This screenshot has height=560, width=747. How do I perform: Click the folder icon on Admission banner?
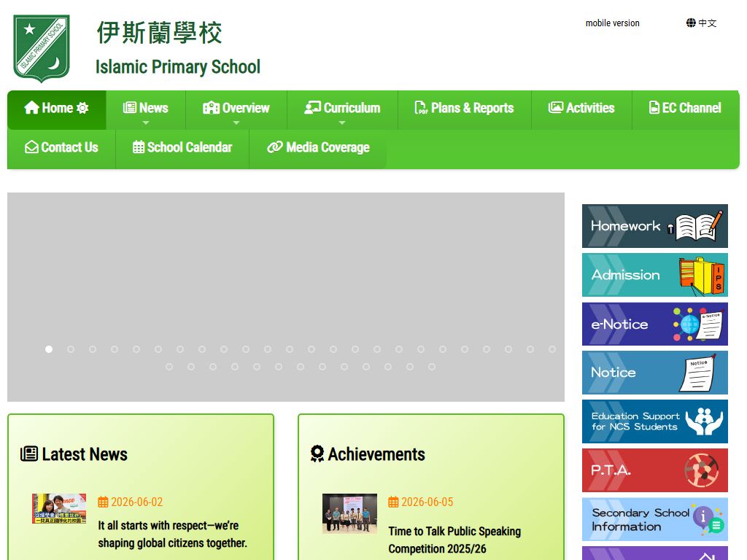click(x=702, y=275)
